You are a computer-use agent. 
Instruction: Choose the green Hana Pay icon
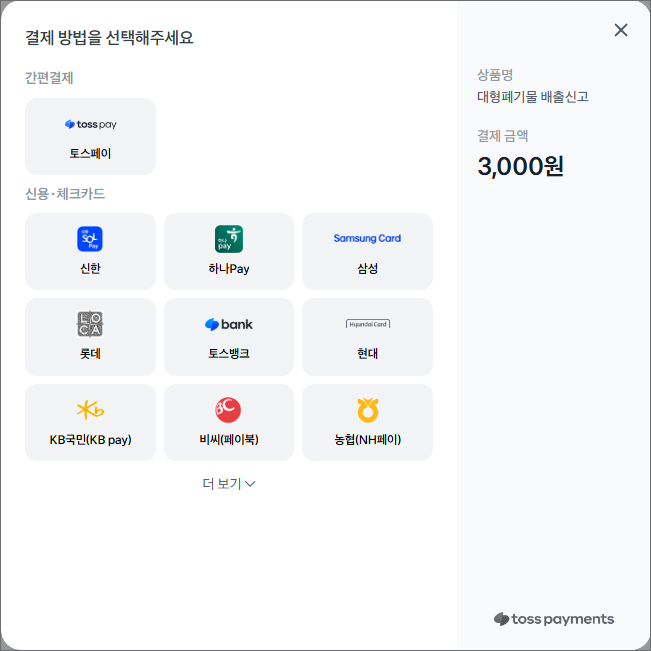(x=229, y=239)
